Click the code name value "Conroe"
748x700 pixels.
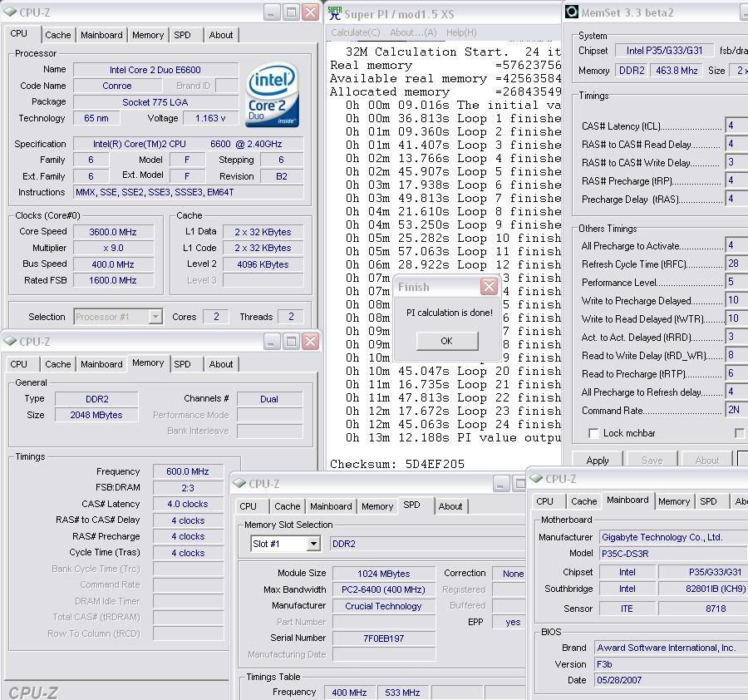[117, 86]
